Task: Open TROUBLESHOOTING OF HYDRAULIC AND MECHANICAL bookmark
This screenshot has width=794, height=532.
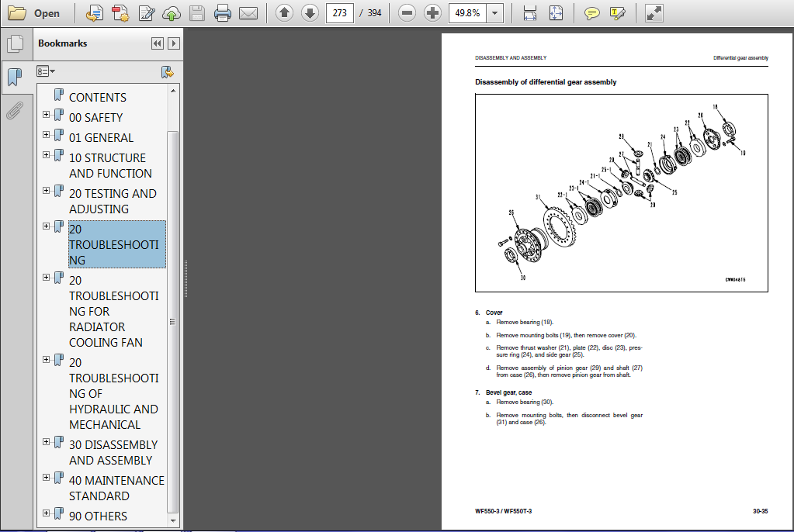Action: [114, 393]
